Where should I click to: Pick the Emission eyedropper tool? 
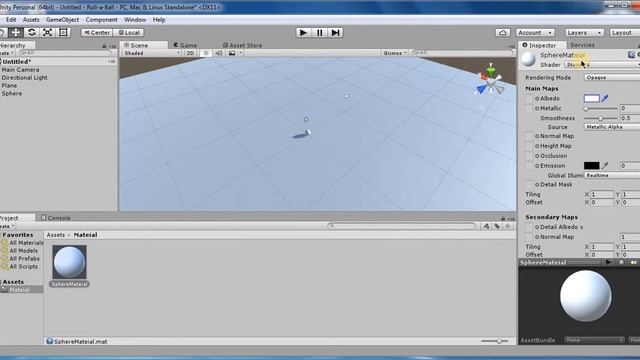click(605, 166)
